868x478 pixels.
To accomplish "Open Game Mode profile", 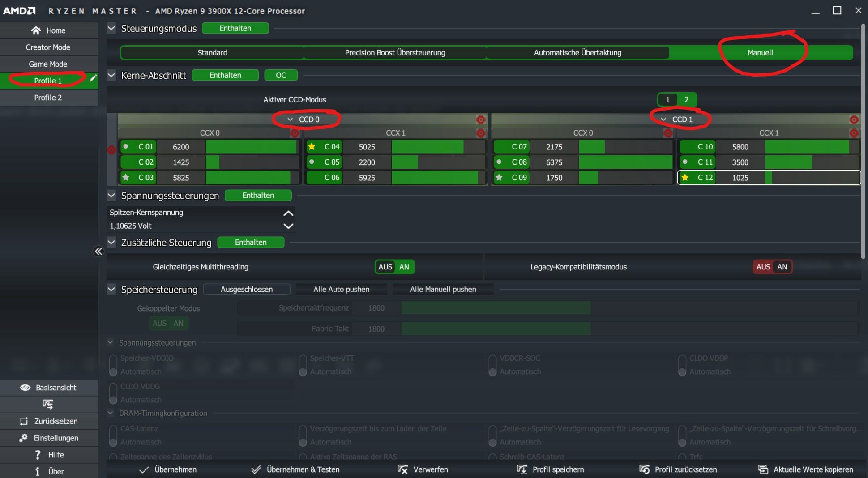I will pos(49,64).
